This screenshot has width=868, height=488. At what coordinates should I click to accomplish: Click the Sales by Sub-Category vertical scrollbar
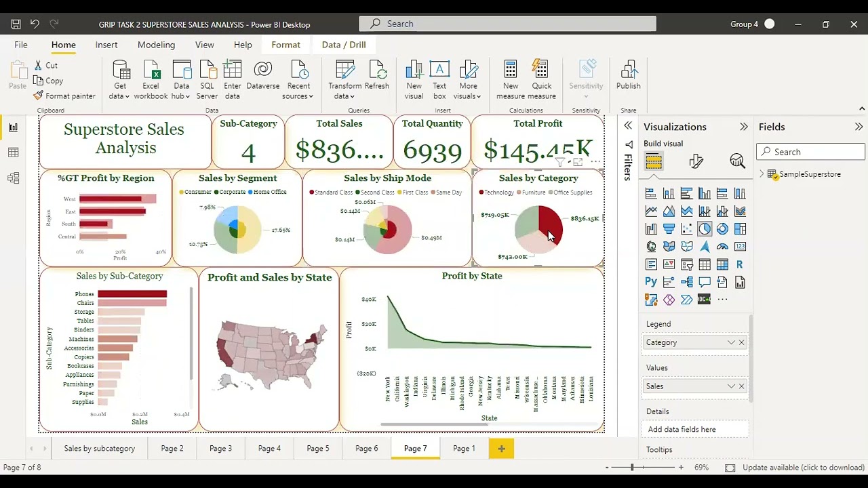coord(191,332)
